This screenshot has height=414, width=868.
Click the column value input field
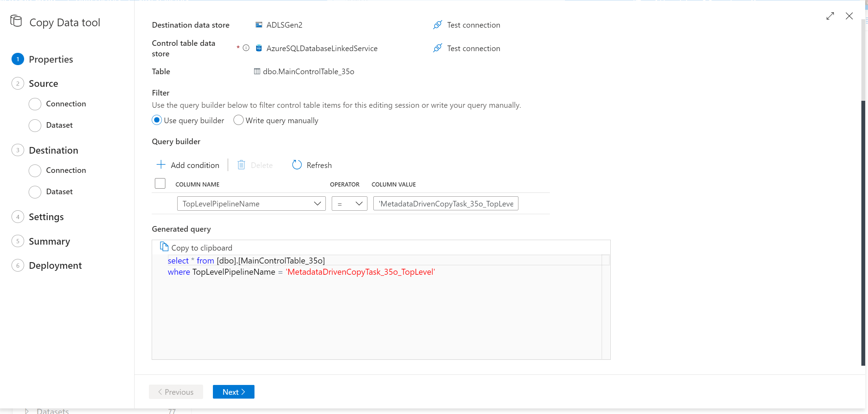446,203
